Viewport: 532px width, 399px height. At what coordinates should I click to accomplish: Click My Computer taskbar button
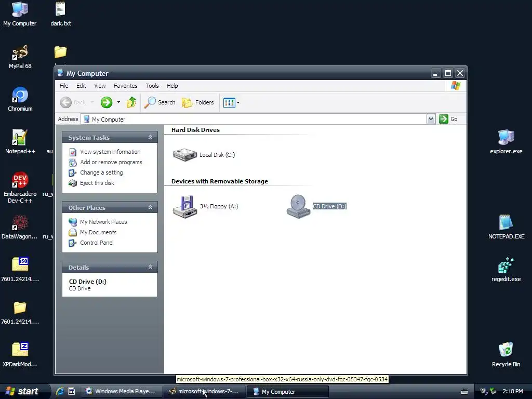point(287,392)
